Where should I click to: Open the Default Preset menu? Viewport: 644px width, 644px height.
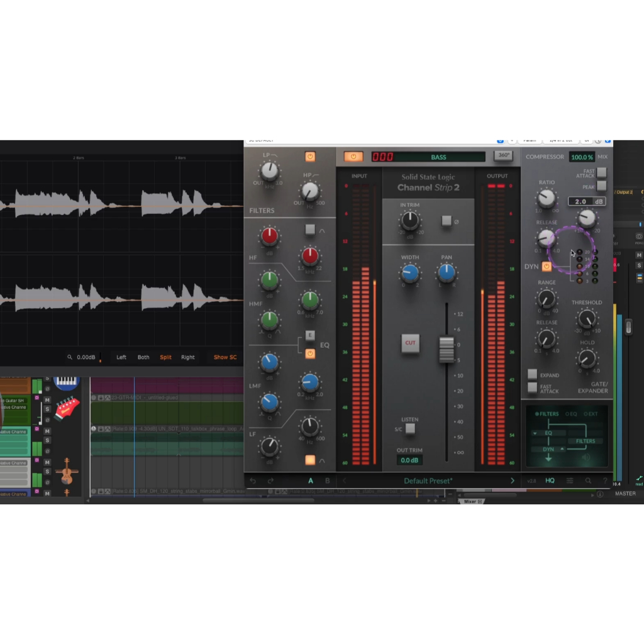point(428,481)
